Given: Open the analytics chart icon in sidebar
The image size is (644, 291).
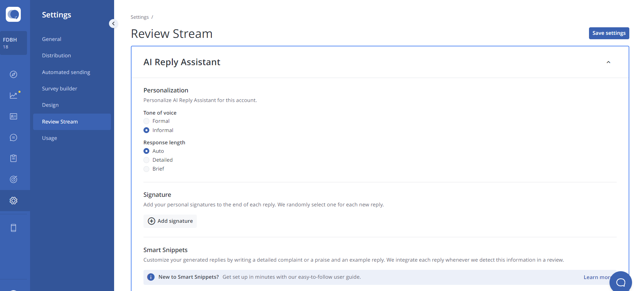Looking at the screenshot, I should (13, 96).
